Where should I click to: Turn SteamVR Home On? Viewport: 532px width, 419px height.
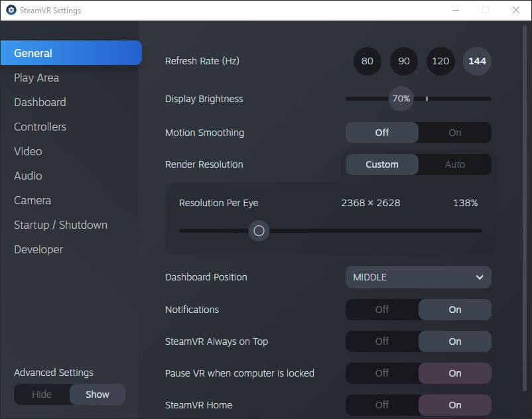(454, 405)
